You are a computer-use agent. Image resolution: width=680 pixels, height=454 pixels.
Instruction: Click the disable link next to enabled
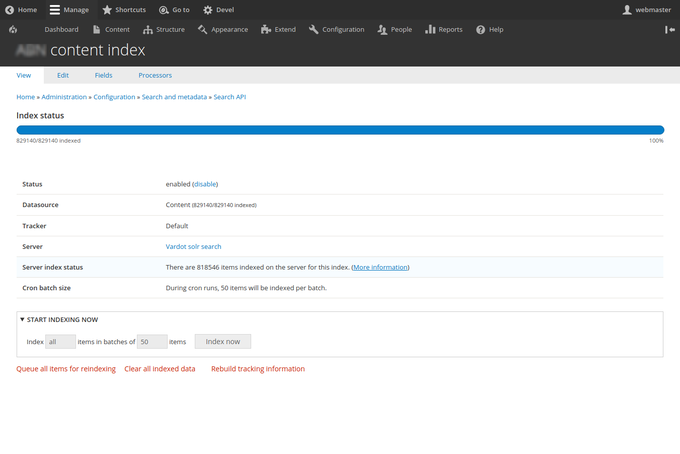pyautogui.click(x=205, y=184)
